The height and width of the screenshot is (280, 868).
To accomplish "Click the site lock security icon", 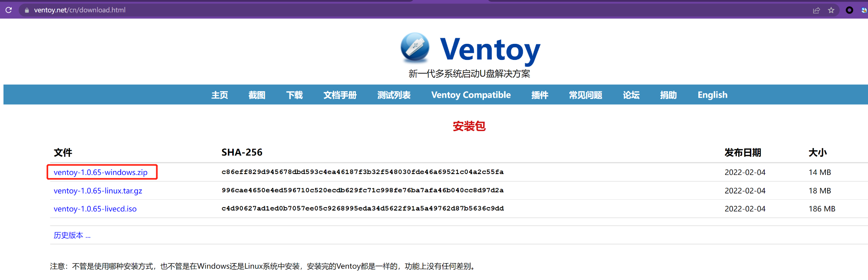I will 27,10.
